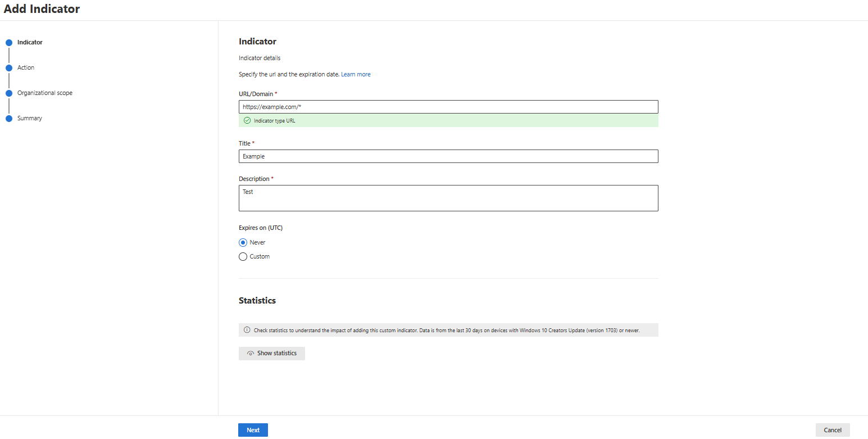
Task: Open the Learn more link
Action: point(356,75)
